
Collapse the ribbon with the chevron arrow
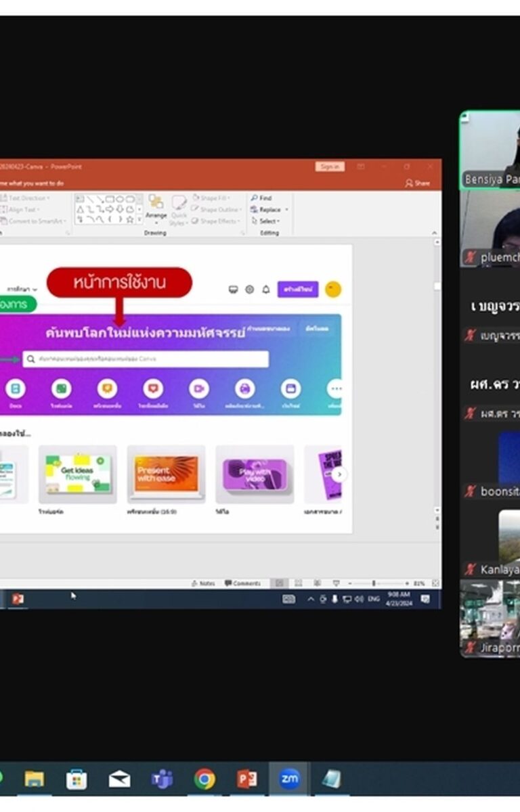click(x=435, y=233)
